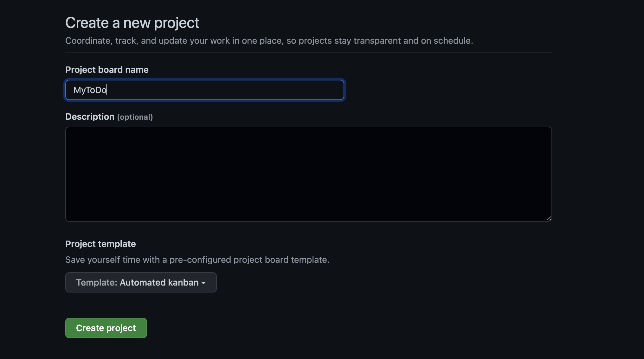Place cursor after MyToDo text
This screenshot has width=644, height=359.
[x=108, y=90]
